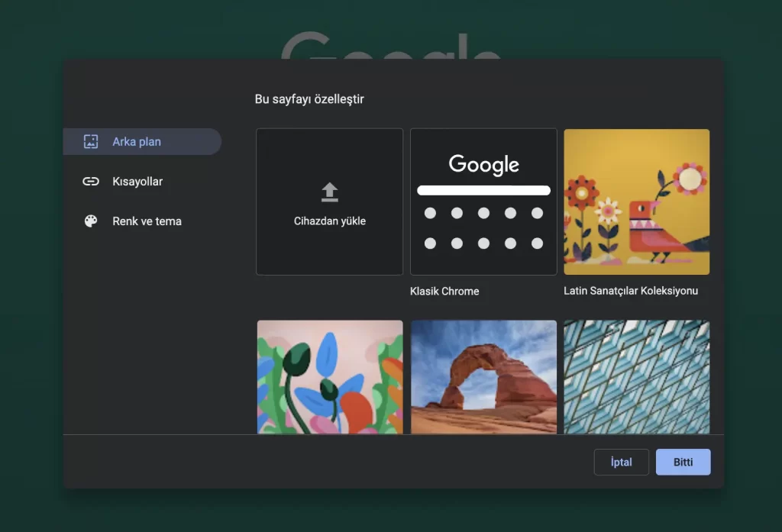Select the Klasik Chrome background thumbnail
The width and height of the screenshot is (782, 532).
coord(483,202)
